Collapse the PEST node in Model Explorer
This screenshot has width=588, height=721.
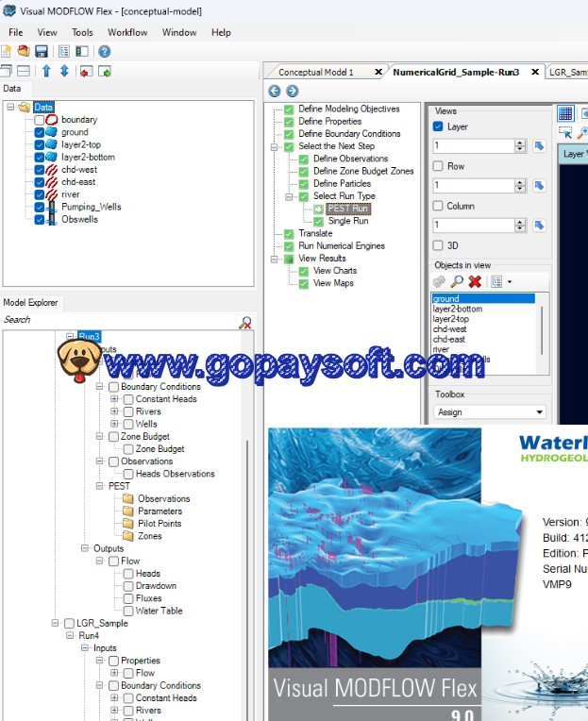[99, 486]
